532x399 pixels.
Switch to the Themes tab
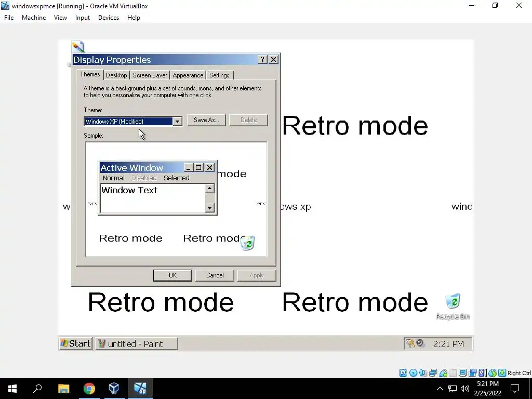(90, 74)
